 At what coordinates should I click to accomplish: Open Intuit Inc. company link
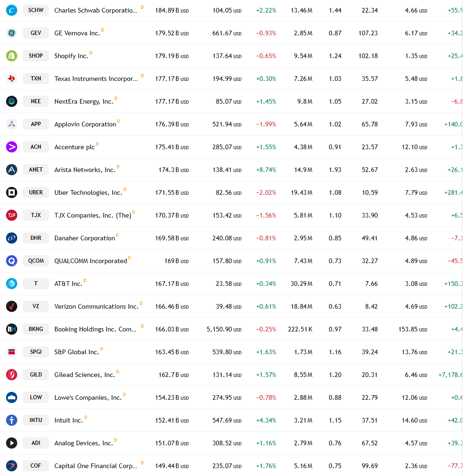tap(69, 420)
